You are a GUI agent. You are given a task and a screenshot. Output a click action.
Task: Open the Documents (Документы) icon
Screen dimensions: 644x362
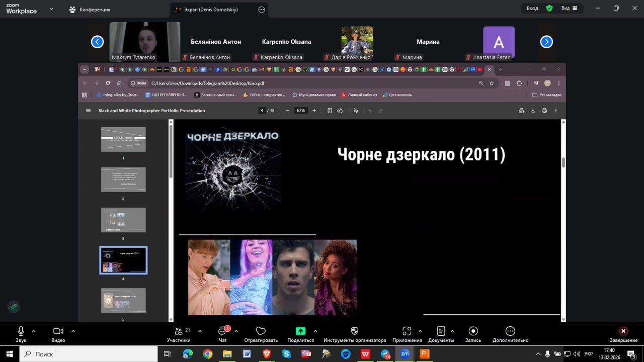tap(441, 331)
